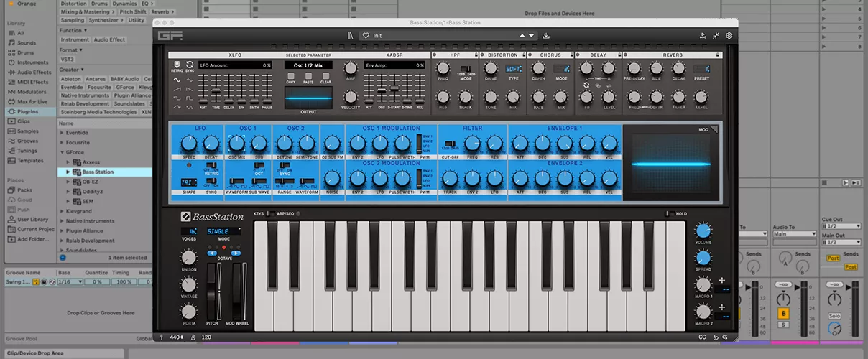868x359 pixels.
Task: Click the save preset download icon
Action: click(546, 35)
